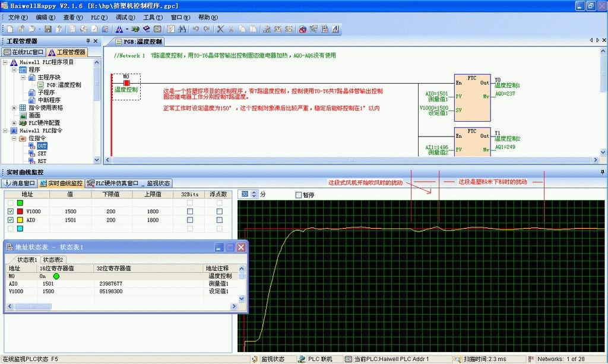Click the pin icon on 工程管理器 panel
608x364 pixels.
pos(88,41)
